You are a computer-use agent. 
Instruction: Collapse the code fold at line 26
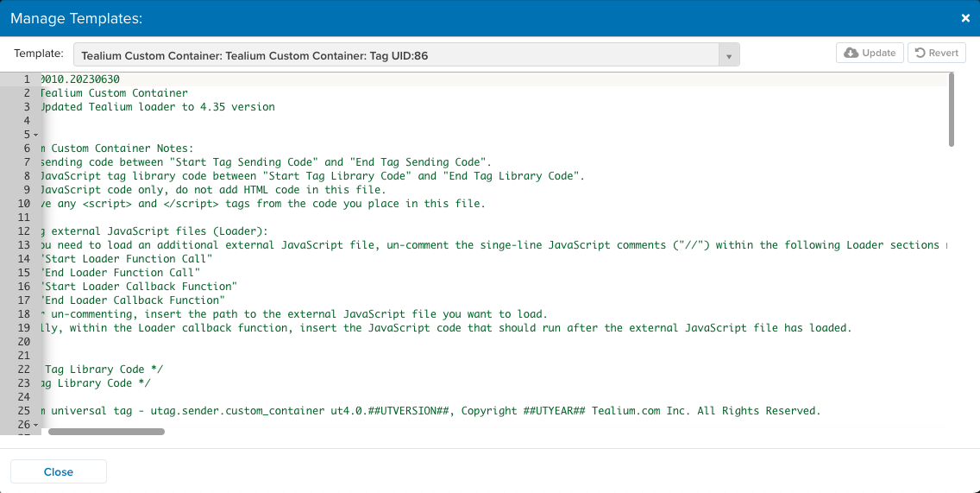(x=35, y=426)
